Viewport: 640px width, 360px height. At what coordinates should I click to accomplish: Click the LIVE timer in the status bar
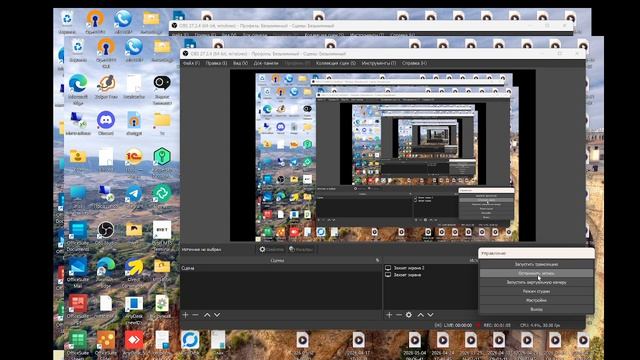(458, 325)
